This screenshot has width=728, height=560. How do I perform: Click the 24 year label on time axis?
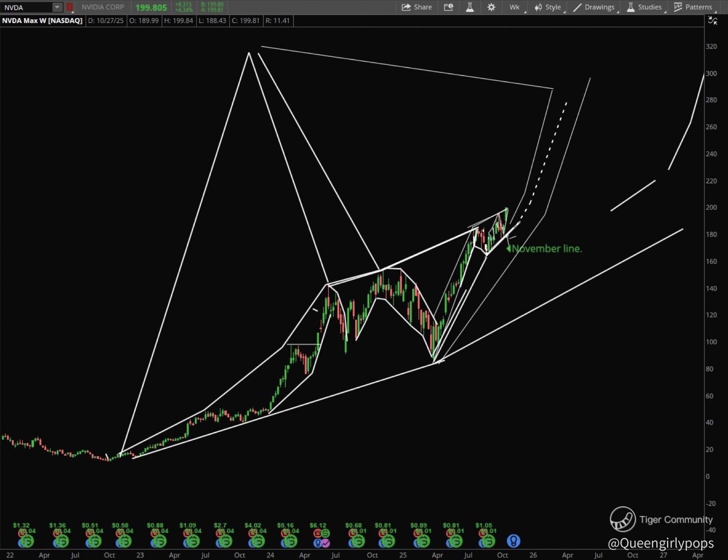(270, 555)
